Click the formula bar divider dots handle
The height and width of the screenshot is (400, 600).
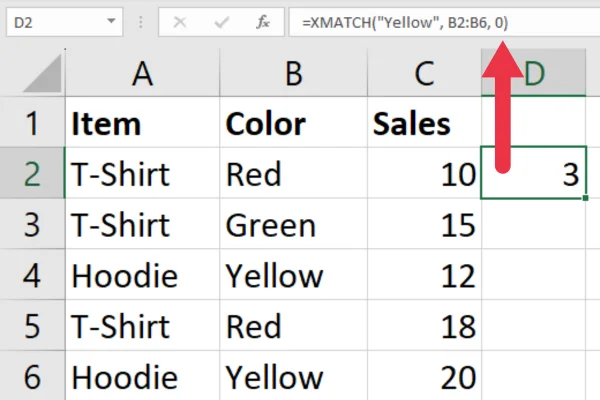pos(141,22)
